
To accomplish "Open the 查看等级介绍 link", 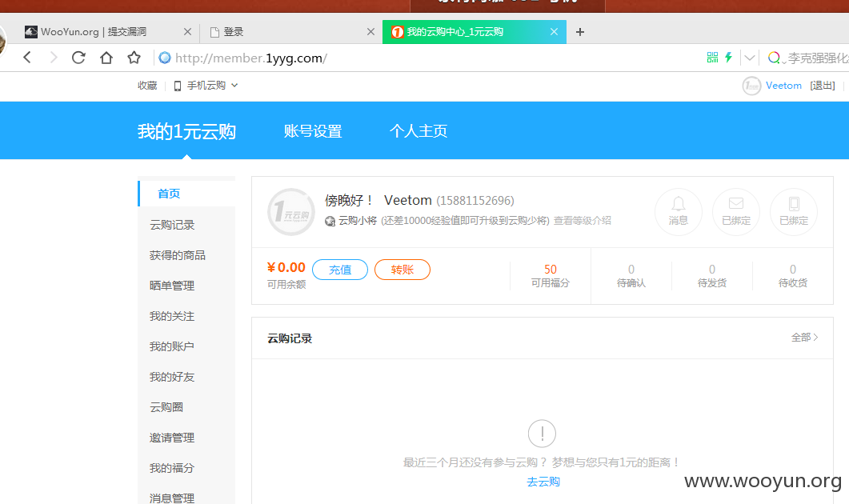I will pyautogui.click(x=582, y=220).
